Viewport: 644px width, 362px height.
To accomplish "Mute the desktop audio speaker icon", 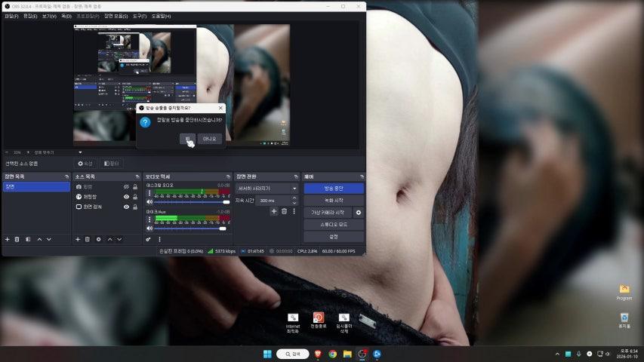I will (149, 202).
